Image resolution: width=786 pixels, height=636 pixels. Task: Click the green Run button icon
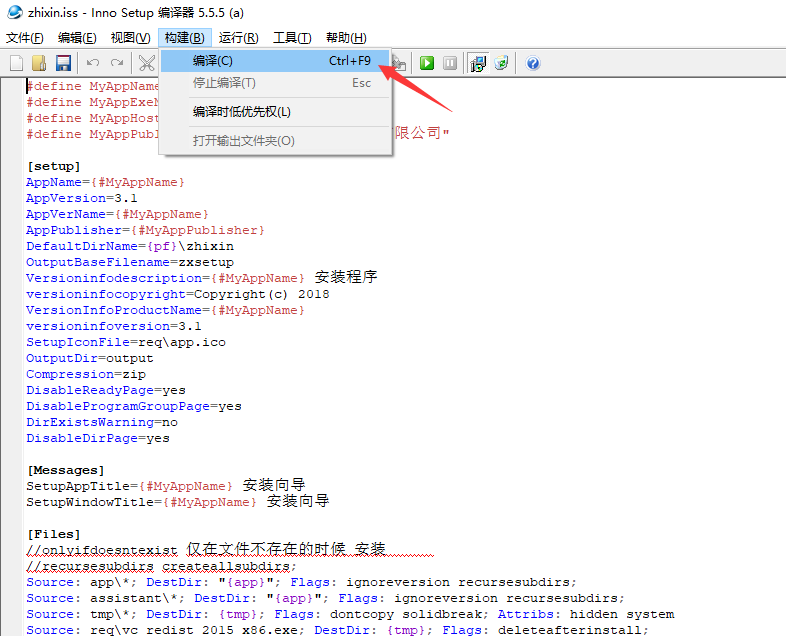427,63
